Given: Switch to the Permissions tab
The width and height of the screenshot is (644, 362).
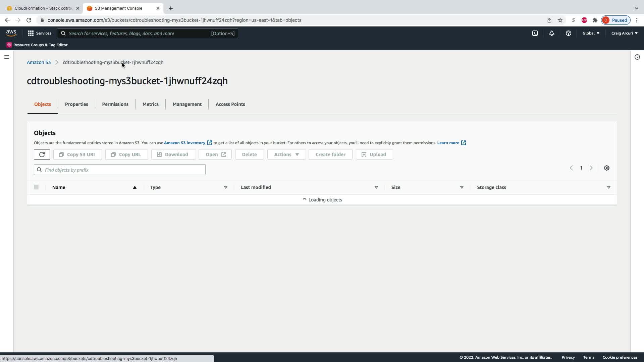Looking at the screenshot, I should pos(115,104).
